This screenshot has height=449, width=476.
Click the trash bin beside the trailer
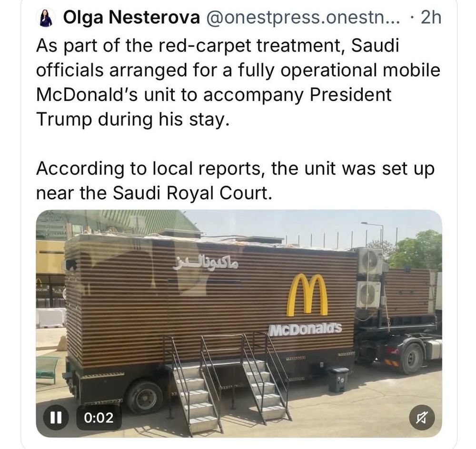(x=338, y=380)
